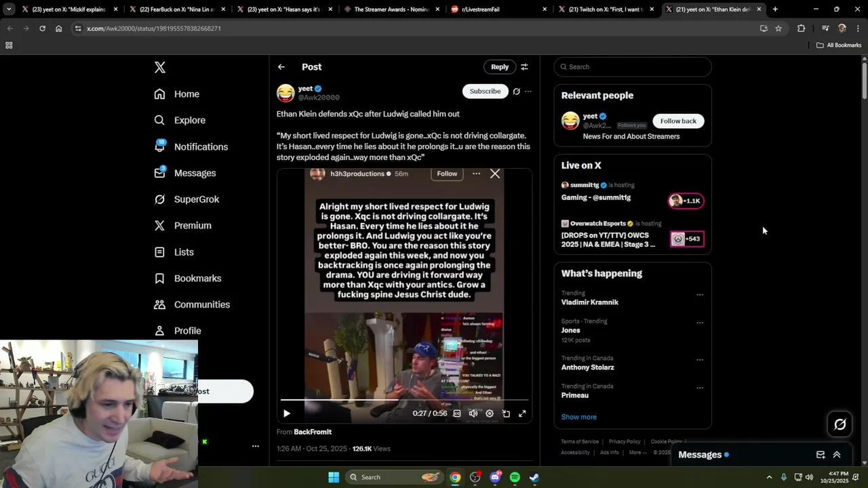868x488 pixels.
Task: Open the X logo home icon
Action: click(160, 67)
